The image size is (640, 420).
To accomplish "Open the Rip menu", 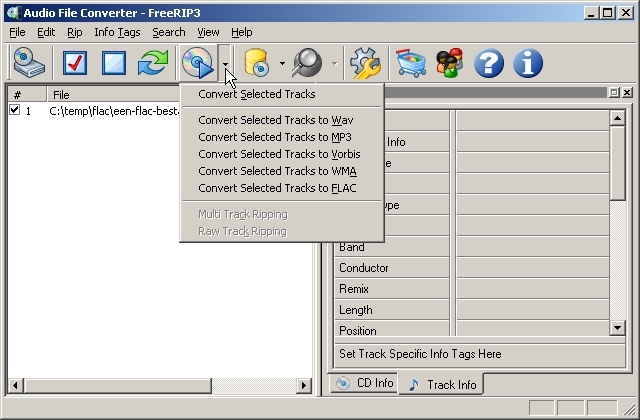I will click(x=74, y=32).
